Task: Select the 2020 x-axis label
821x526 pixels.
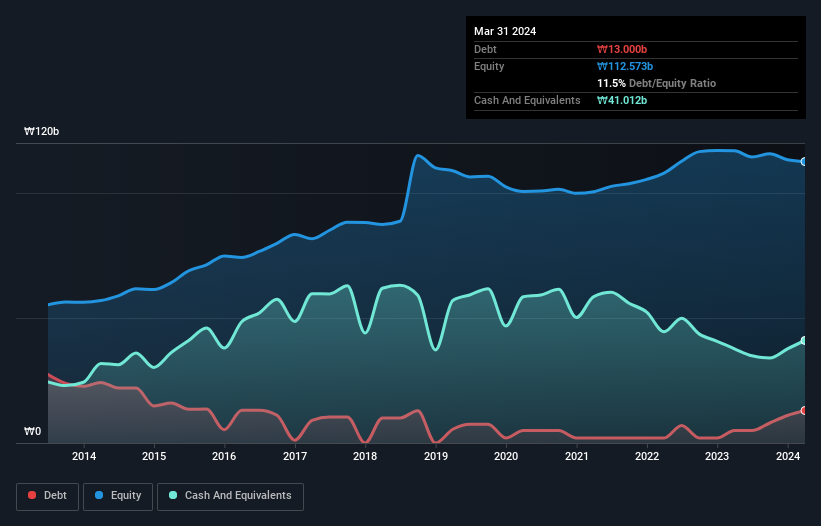Action: (x=506, y=456)
